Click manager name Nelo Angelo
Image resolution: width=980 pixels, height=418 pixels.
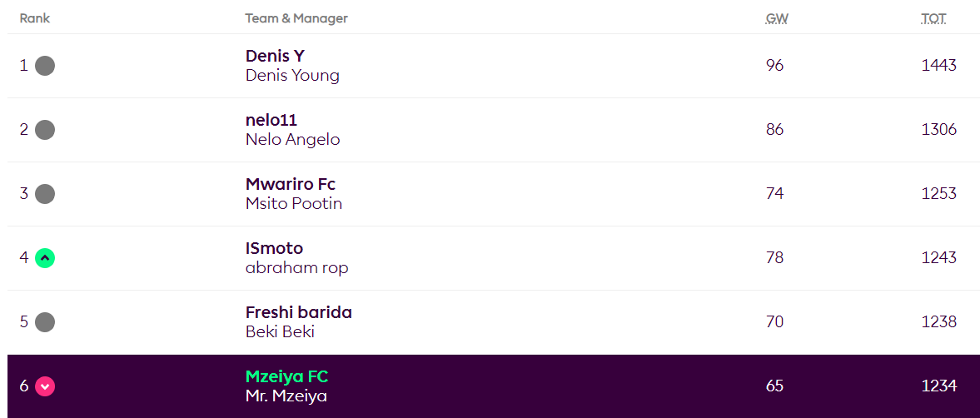(293, 139)
